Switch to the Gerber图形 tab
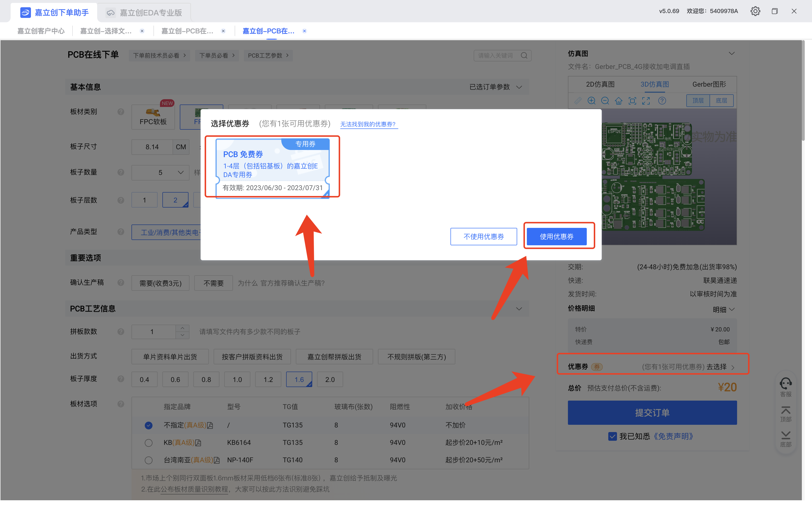Viewport: 812px width, 508px height. point(709,84)
